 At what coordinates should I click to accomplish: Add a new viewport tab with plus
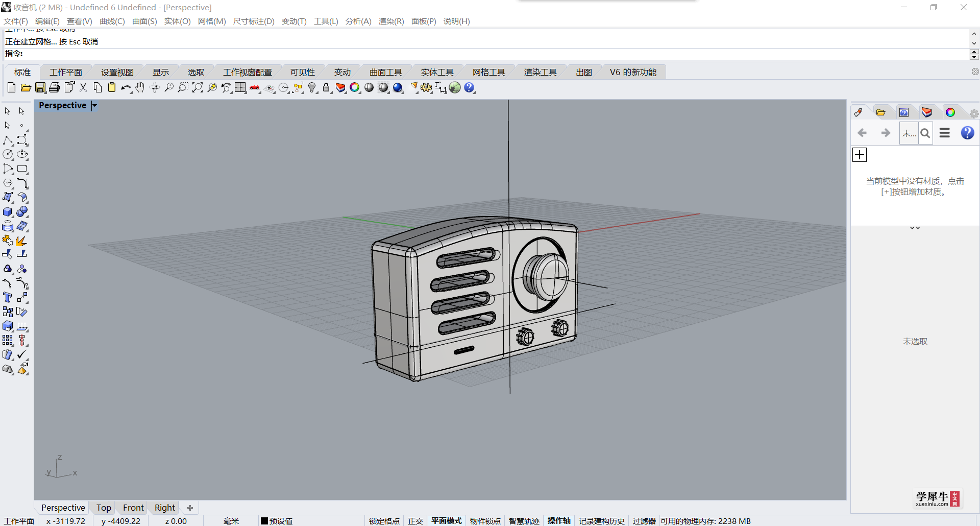(x=190, y=508)
